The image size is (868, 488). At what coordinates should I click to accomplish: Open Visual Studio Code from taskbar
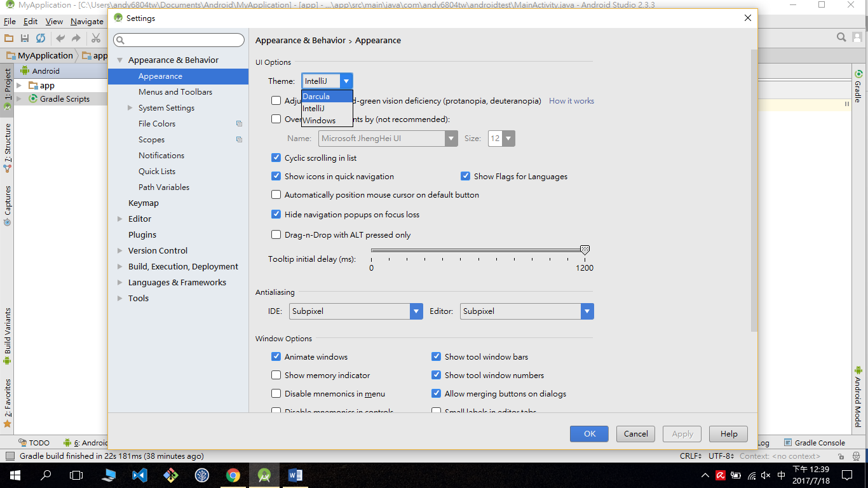click(140, 475)
